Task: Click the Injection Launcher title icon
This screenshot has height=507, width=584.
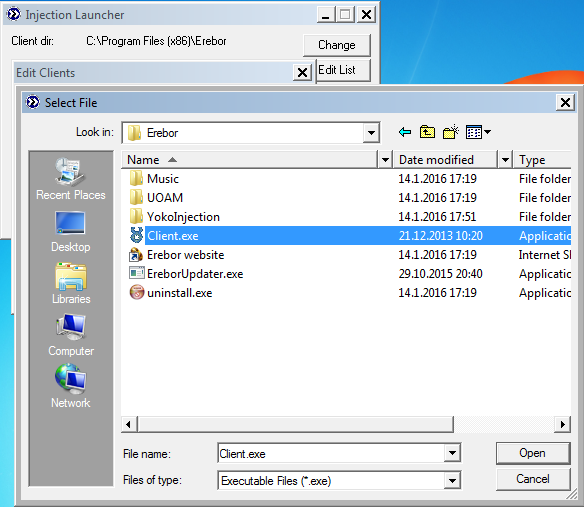Action: [x=14, y=15]
